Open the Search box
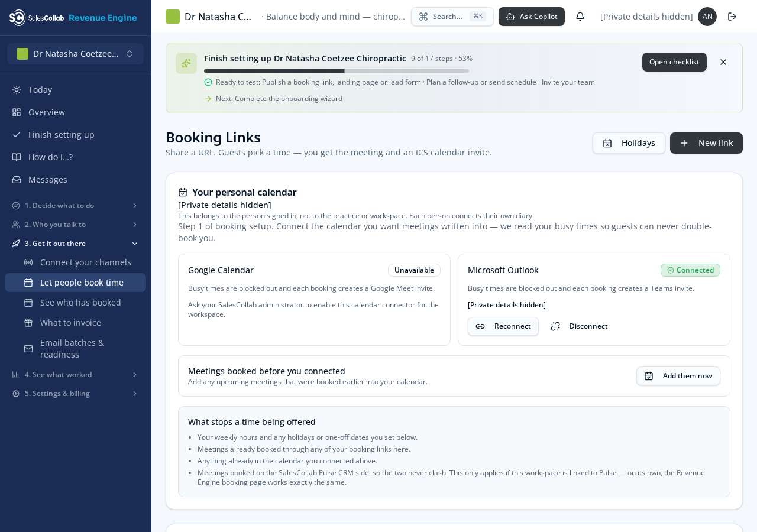 [x=452, y=17]
